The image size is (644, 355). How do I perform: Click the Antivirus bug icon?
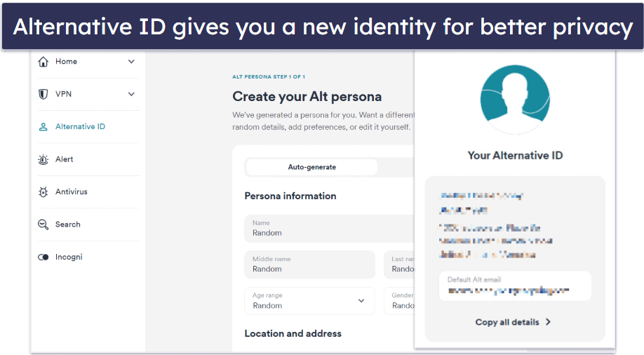pyautogui.click(x=43, y=192)
